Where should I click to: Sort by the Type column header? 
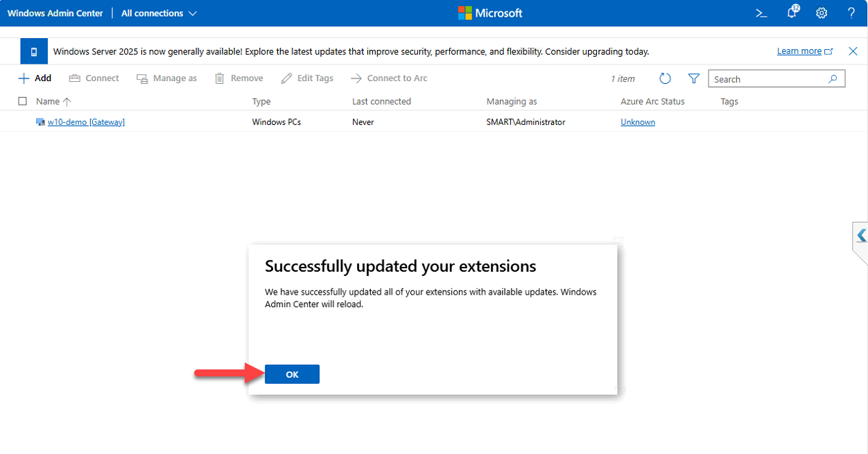click(x=261, y=101)
